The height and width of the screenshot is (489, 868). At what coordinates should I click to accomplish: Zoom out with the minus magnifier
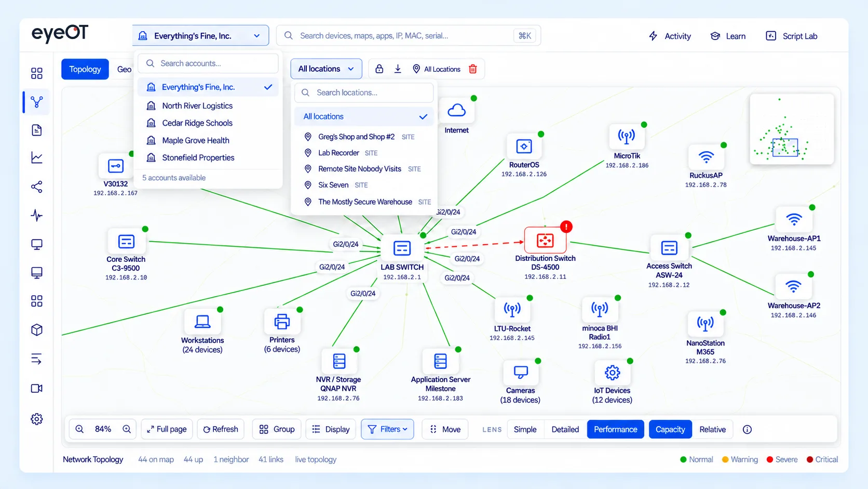click(x=79, y=429)
